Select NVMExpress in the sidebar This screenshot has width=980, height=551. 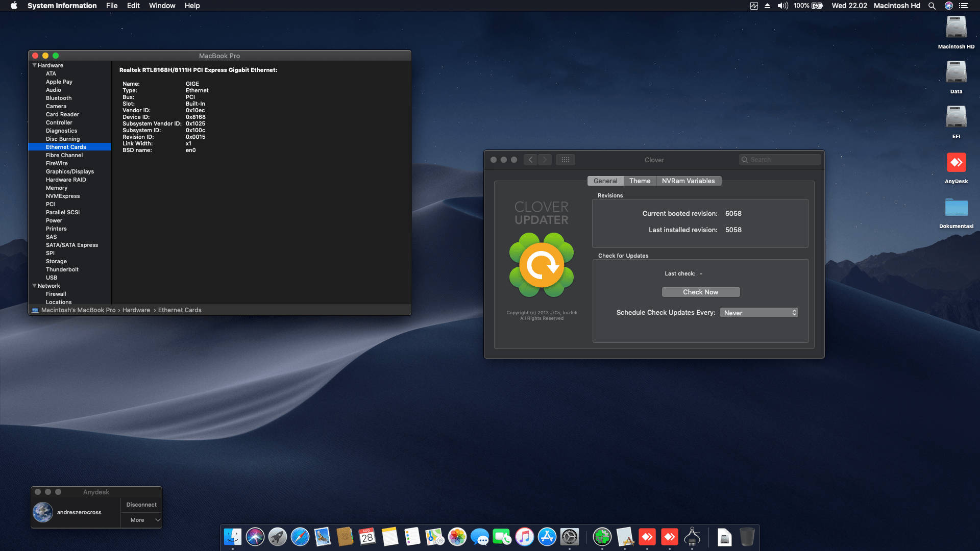pyautogui.click(x=63, y=196)
